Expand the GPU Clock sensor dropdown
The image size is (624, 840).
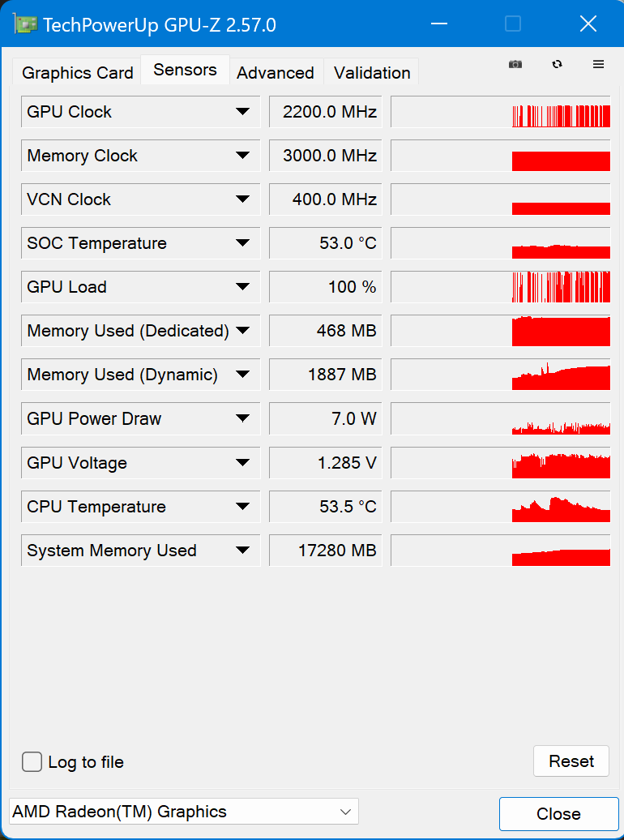coord(242,111)
